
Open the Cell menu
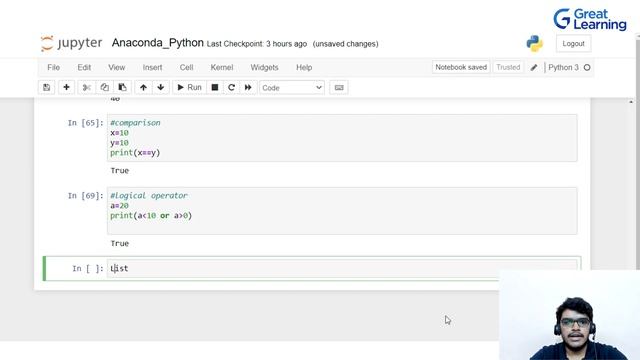[x=187, y=67]
